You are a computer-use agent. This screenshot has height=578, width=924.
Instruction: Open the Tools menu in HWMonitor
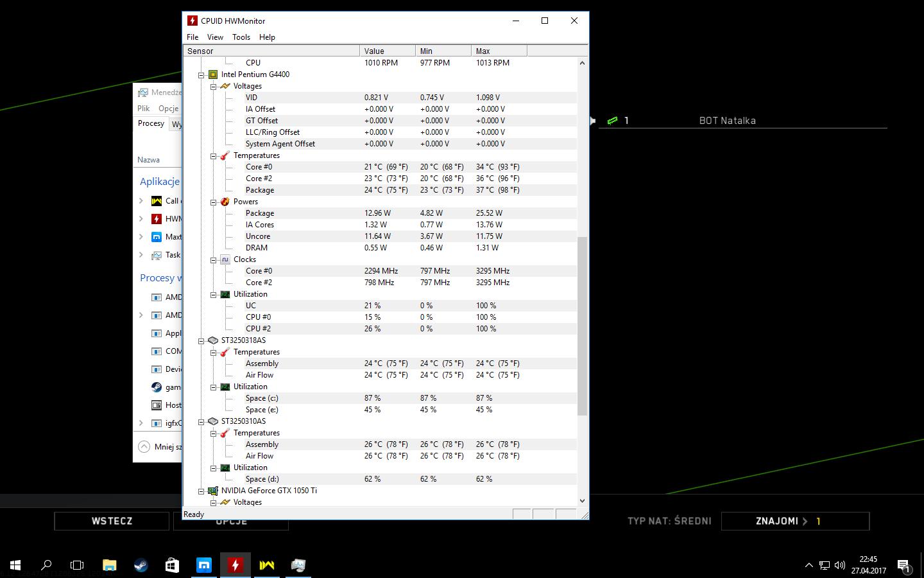pos(241,37)
